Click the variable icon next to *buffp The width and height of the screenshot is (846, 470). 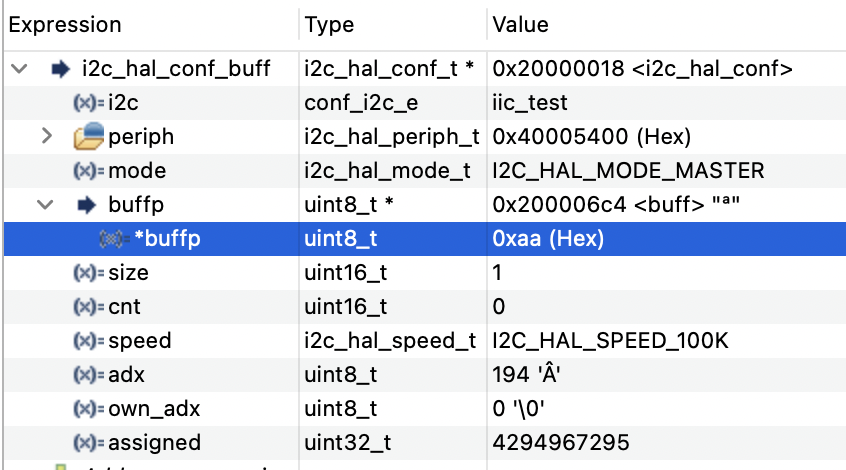114,239
